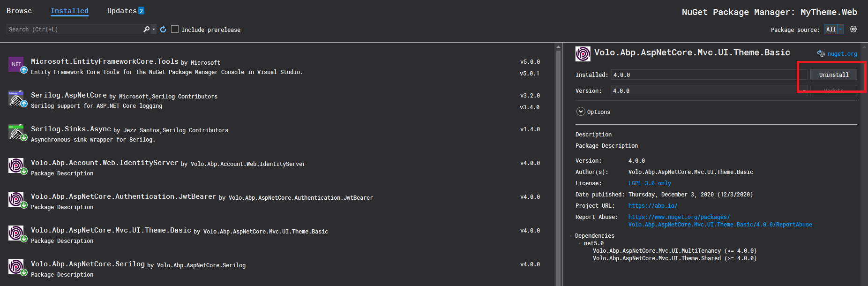This screenshot has height=286, width=868.
Task: Open the nuget.org link
Action: (x=842, y=54)
